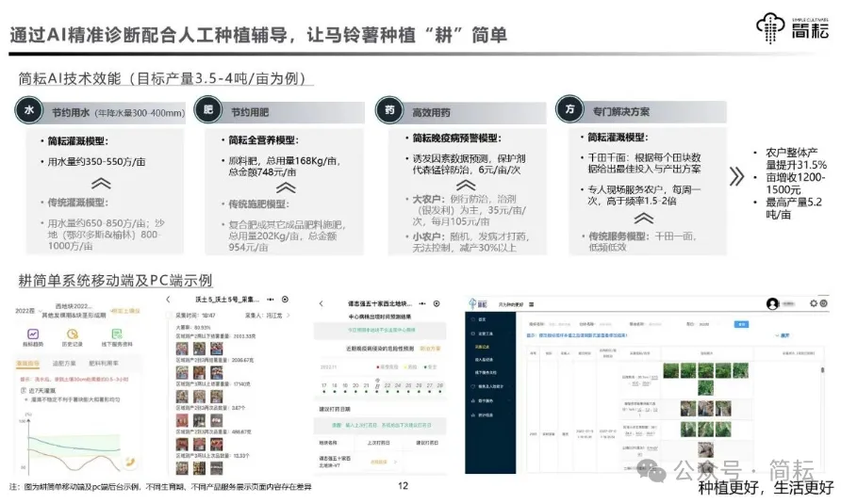This screenshot has height=504, width=841.
Task: Click the double-chevron arrow toward results list
Action: click(x=737, y=176)
